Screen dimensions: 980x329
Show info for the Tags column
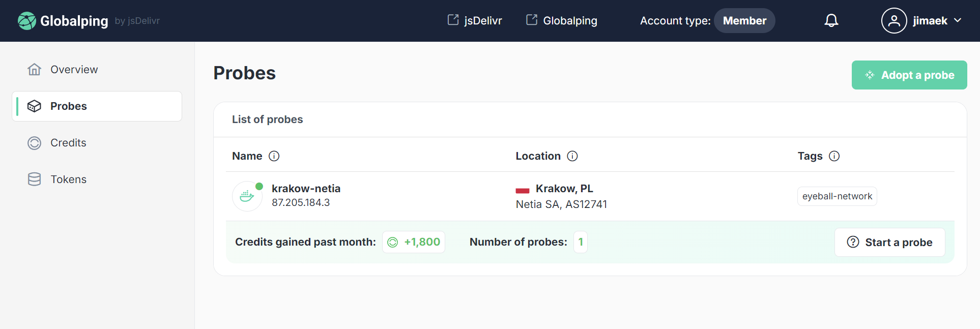(x=834, y=156)
